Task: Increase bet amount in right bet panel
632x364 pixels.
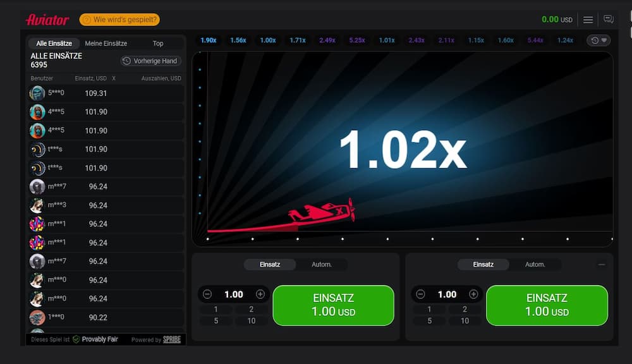Action: point(473,294)
